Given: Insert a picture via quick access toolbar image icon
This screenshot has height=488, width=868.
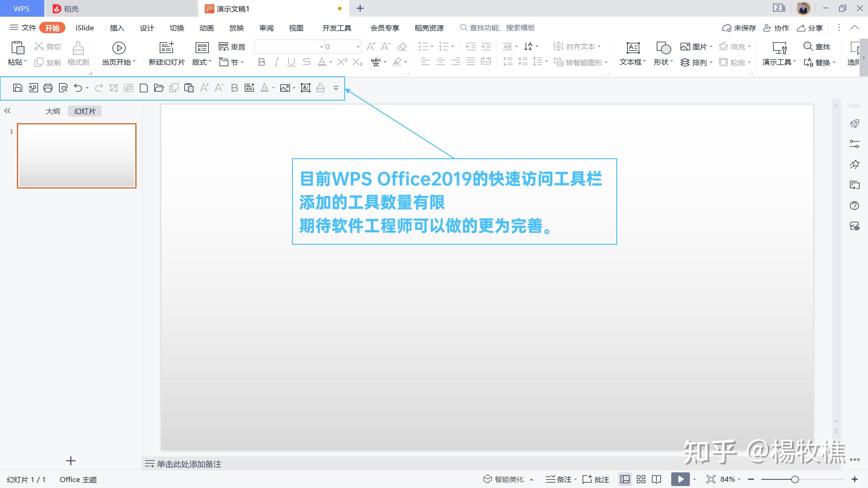Looking at the screenshot, I should pyautogui.click(x=285, y=88).
